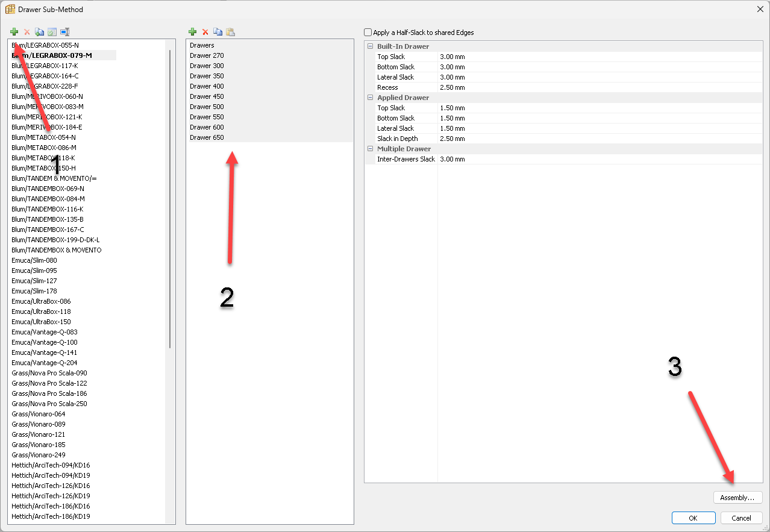Screen dimensions: 770x532
Task: Select Grass/Nova Pro Scala-250 entry
Action: 49,404
